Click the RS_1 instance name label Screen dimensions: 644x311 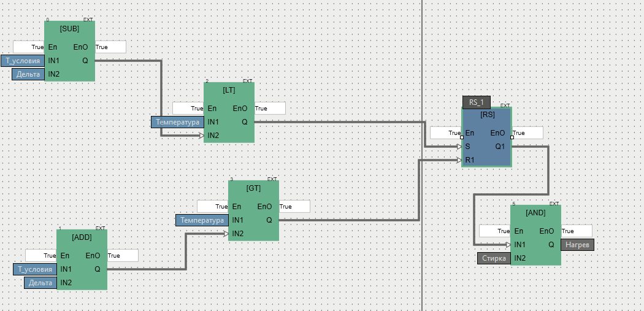pos(476,102)
